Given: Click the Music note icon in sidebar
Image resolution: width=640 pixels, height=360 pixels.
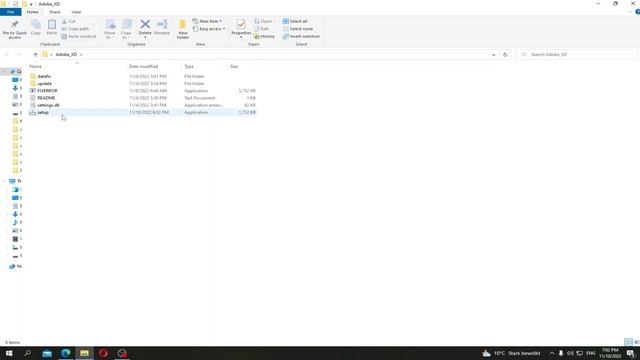Looking at the screenshot, I should (x=15, y=222).
